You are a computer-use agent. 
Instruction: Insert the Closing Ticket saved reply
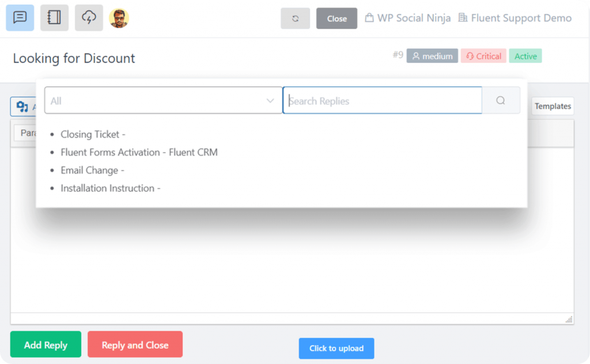pos(93,134)
